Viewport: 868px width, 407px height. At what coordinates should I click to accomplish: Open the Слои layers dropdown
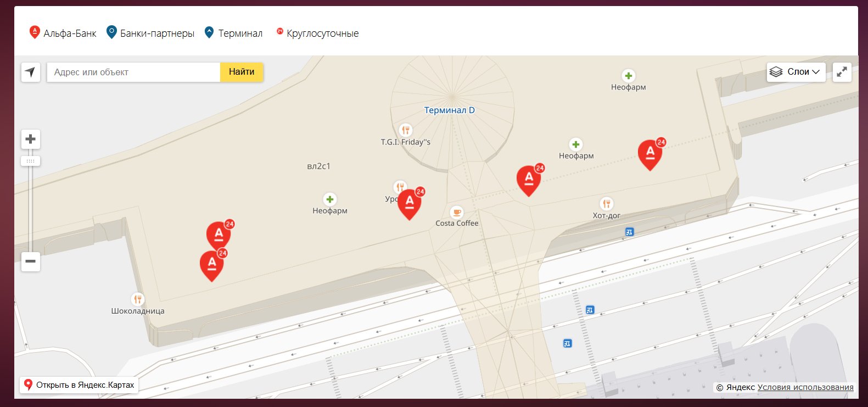(x=796, y=72)
